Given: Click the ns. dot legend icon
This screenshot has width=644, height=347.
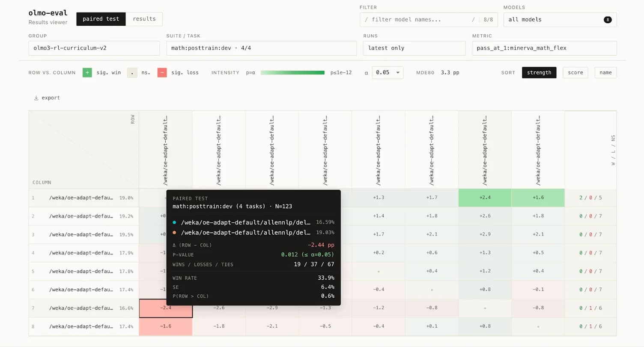Looking at the screenshot, I should [x=132, y=72].
